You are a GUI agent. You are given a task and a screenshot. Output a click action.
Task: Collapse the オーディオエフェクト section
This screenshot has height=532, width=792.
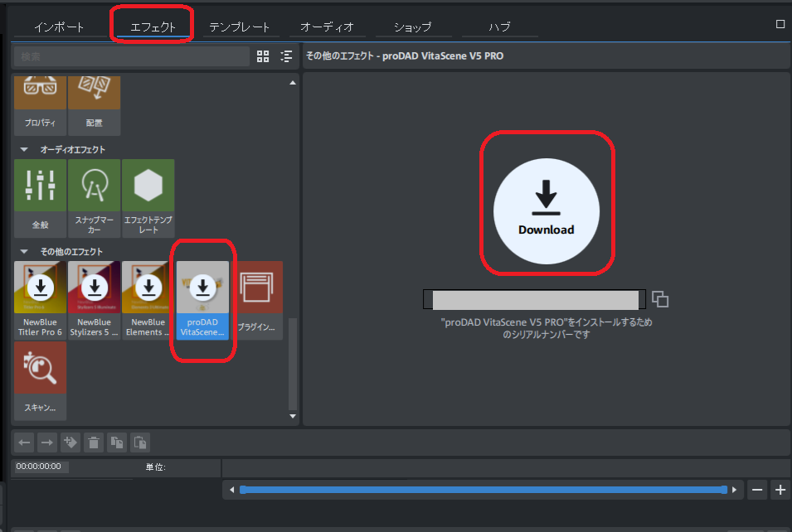tap(24, 149)
